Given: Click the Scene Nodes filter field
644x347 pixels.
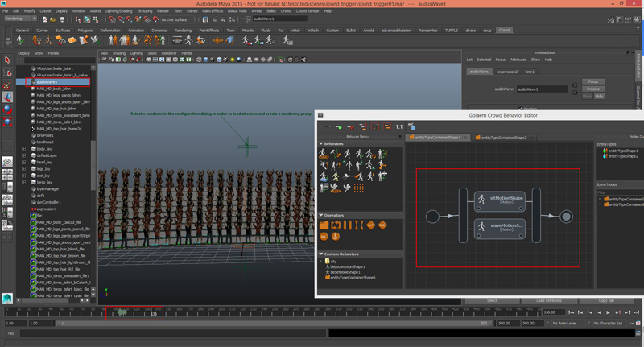Looking at the screenshot, I should tap(618, 192).
